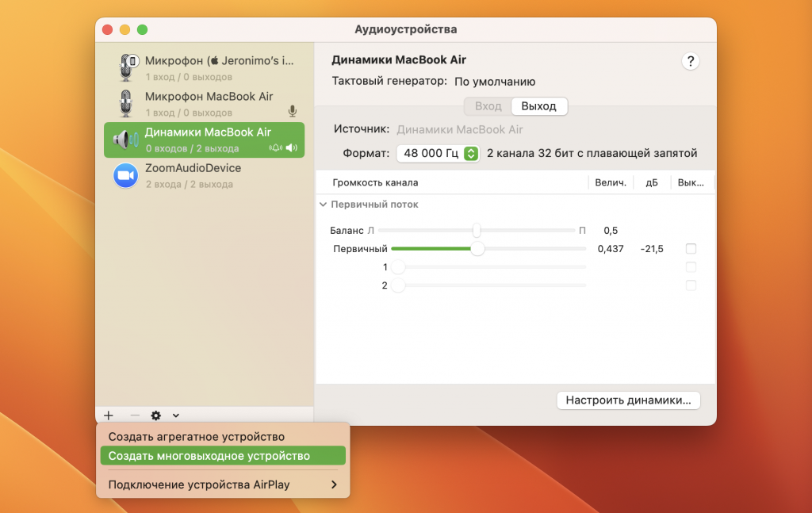The width and height of the screenshot is (812, 513).
Task: Click the Jeronimo's iPhone microphone icon
Action: point(125,67)
